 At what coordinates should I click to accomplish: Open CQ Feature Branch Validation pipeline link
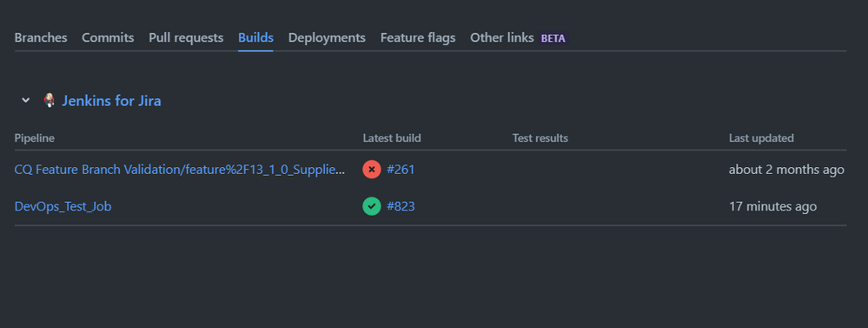(180, 170)
